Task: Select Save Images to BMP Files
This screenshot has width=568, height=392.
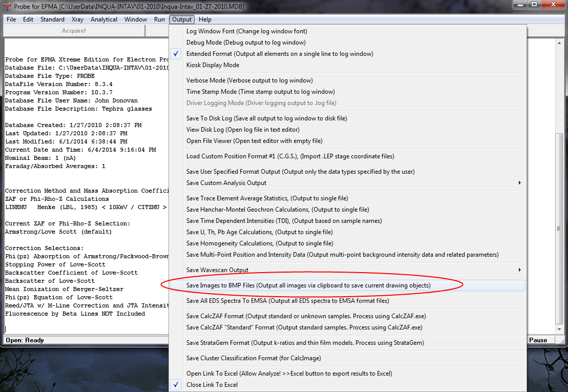Action: pyautogui.click(x=308, y=285)
